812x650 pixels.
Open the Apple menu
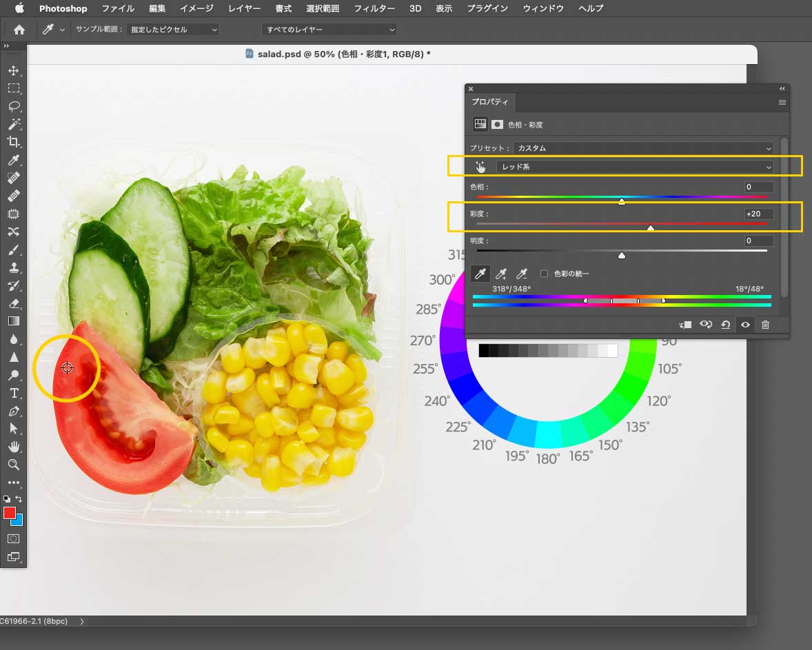click(x=20, y=8)
